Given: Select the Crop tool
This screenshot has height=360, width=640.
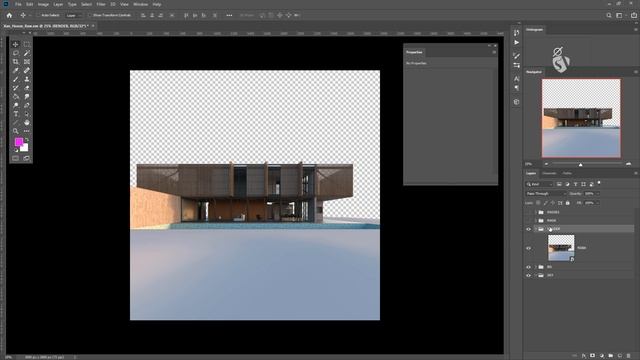Looking at the screenshot, I should tap(16, 62).
